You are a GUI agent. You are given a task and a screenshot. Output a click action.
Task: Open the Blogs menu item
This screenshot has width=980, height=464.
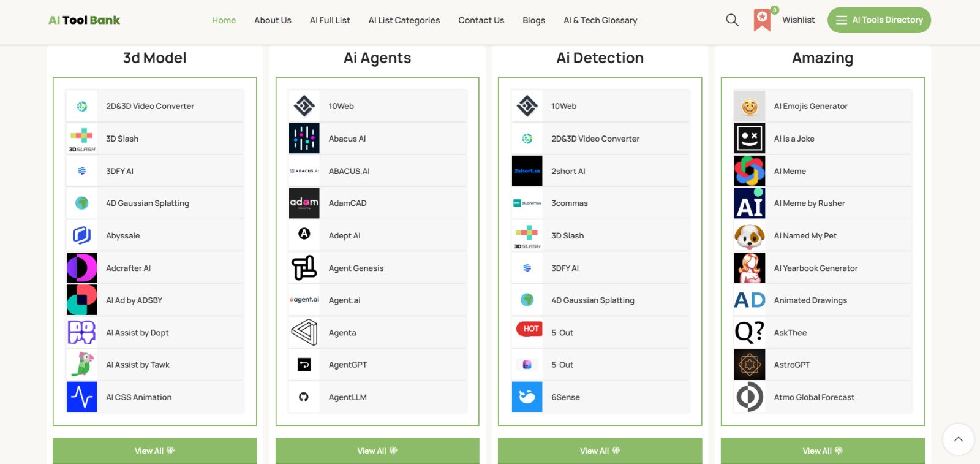click(x=533, y=20)
